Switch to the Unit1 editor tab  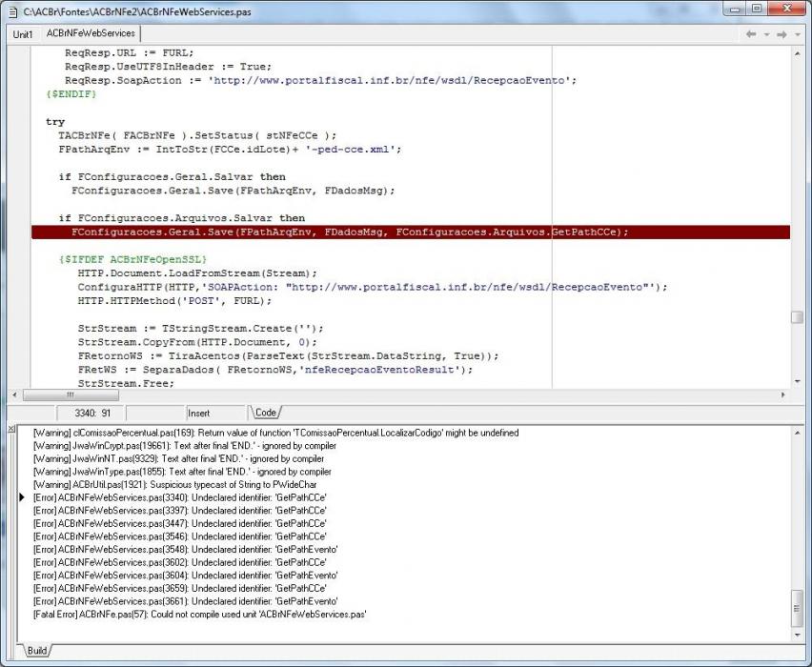pos(23,34)
